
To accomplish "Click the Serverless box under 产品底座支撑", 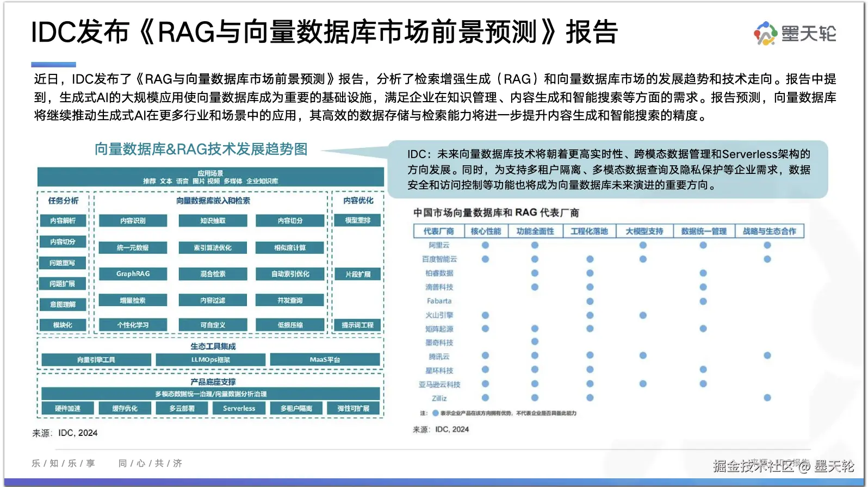I will pos(239,408).
